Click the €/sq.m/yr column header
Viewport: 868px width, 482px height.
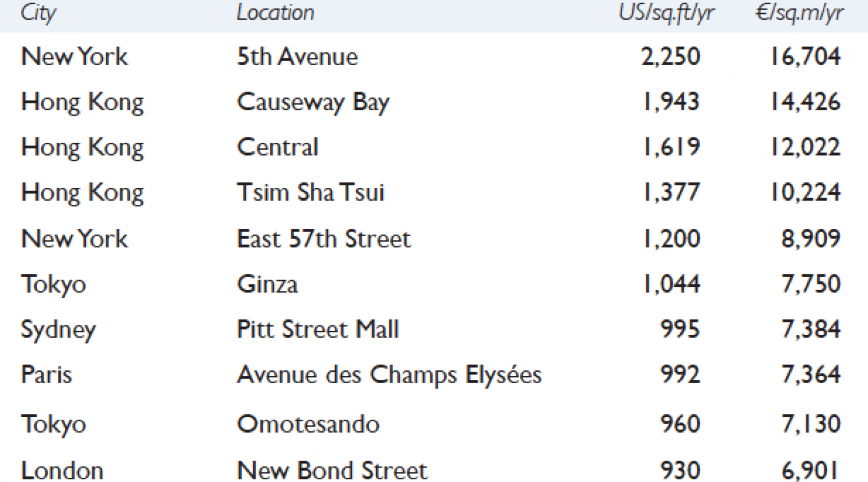799,13
